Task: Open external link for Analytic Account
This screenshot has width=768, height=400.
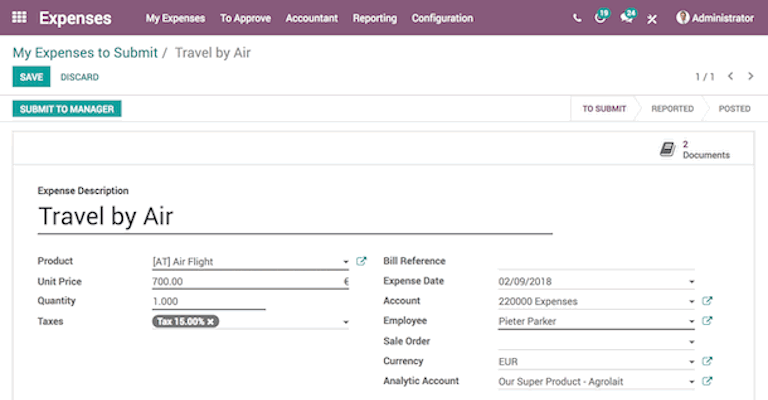Action: (x=707, y=381)
